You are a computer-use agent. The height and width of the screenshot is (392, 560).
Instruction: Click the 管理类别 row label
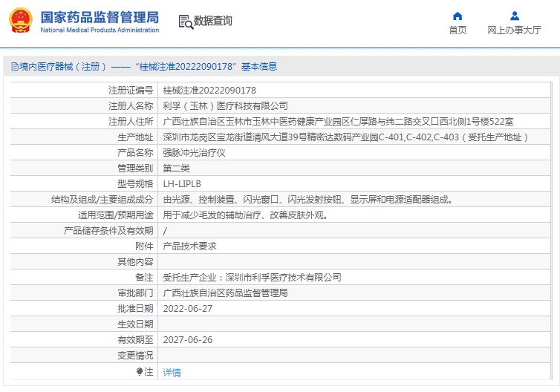(x=135, y=169)
